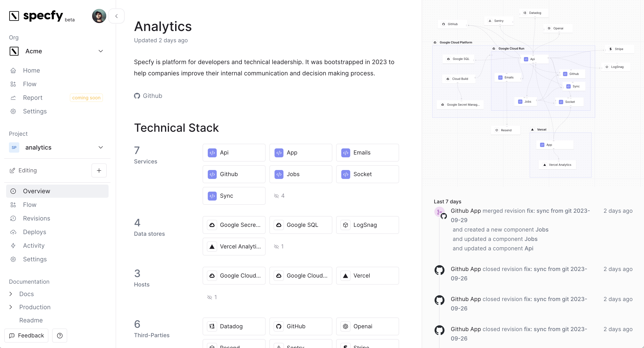This screenshot has height=348, width=644.
Task: Open the Github repository link
Action: 148,96
